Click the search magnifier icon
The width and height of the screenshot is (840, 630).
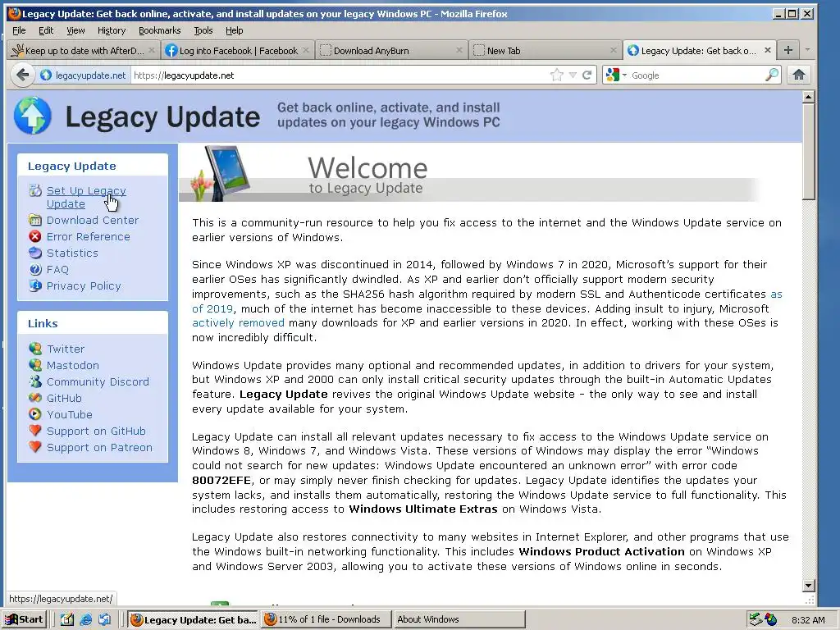tap(772, 75)
